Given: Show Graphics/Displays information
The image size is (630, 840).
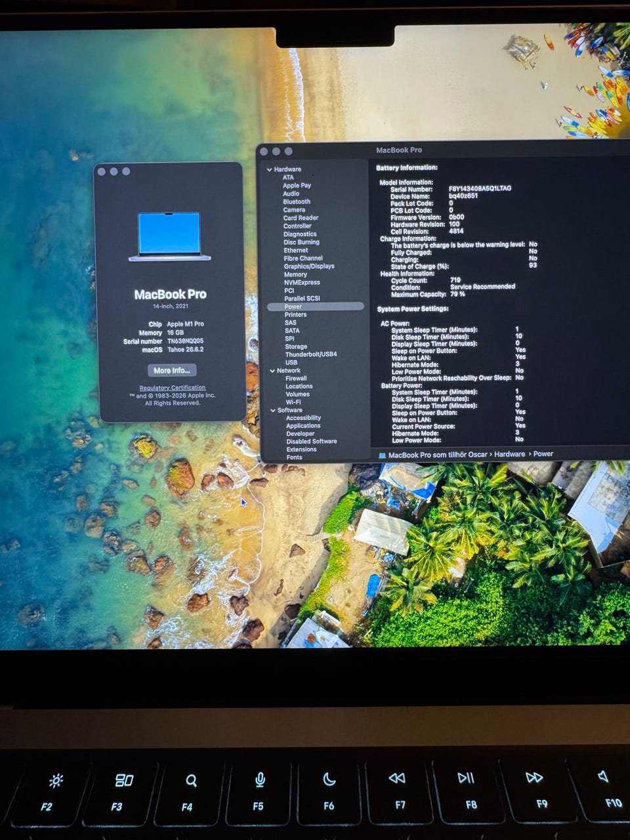Looking at the screenshot, I should click(309, 266).
